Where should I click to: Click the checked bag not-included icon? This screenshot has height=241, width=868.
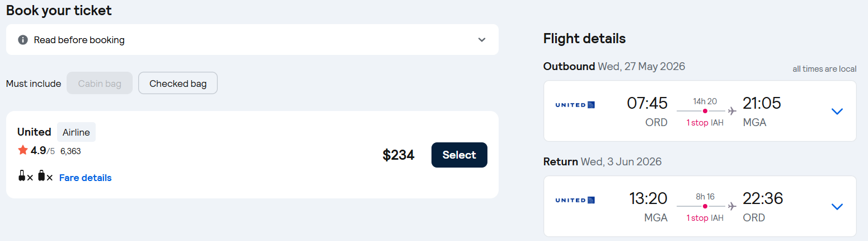pyautogui.click(x=45, y=177)
